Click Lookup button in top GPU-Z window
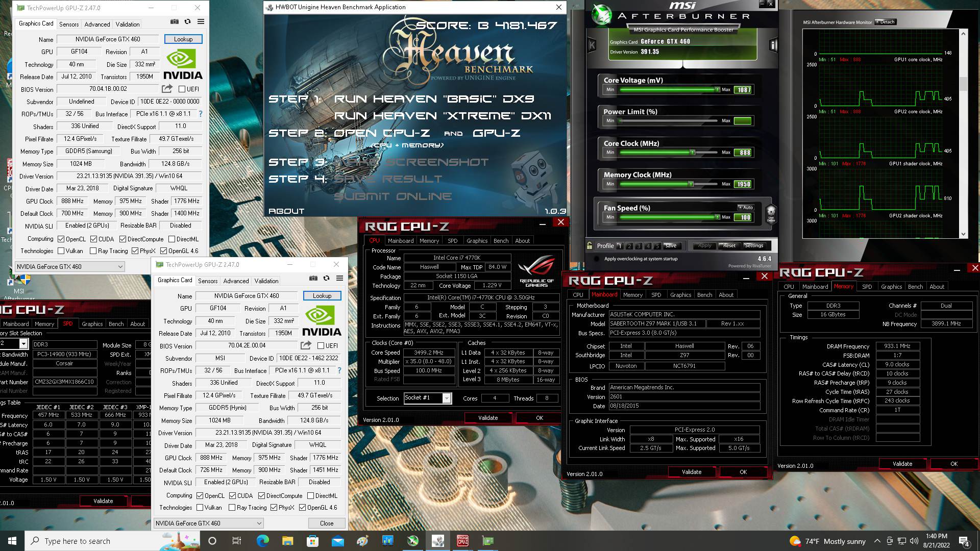The height and width of the screenshot is (551, 980). click(183, 39)
